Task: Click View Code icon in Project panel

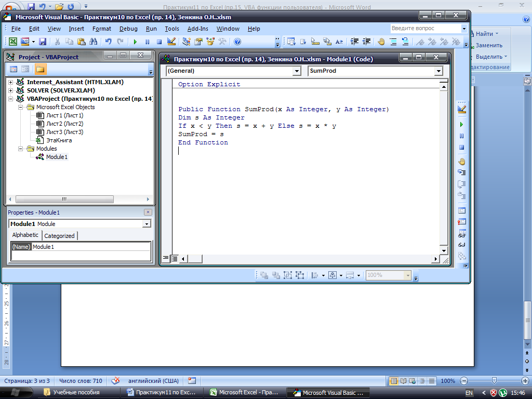Action: pos(14,69)
